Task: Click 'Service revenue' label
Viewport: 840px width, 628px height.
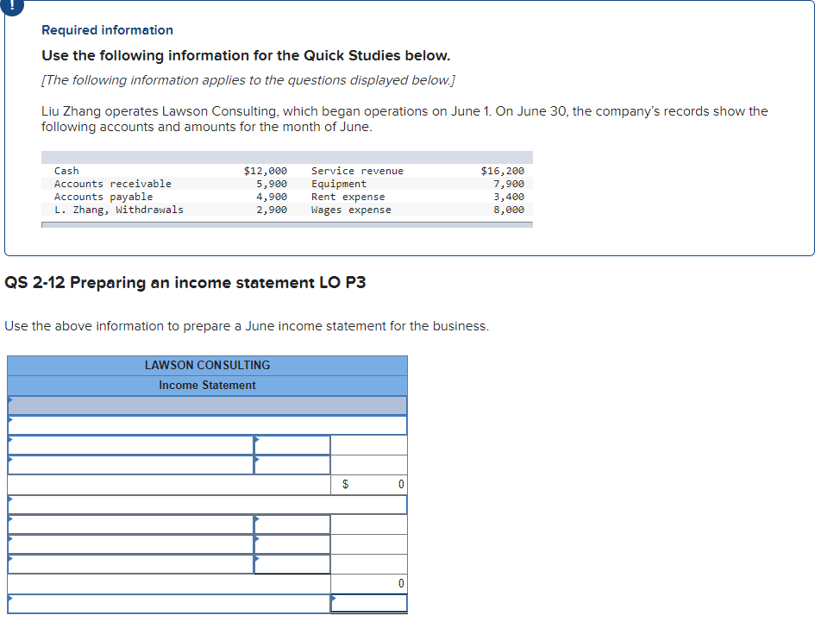Action: [x=357, y=171]
